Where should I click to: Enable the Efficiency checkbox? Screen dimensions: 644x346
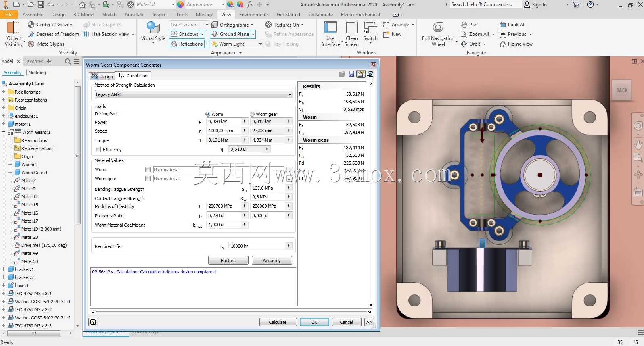(x=98, y=150)
